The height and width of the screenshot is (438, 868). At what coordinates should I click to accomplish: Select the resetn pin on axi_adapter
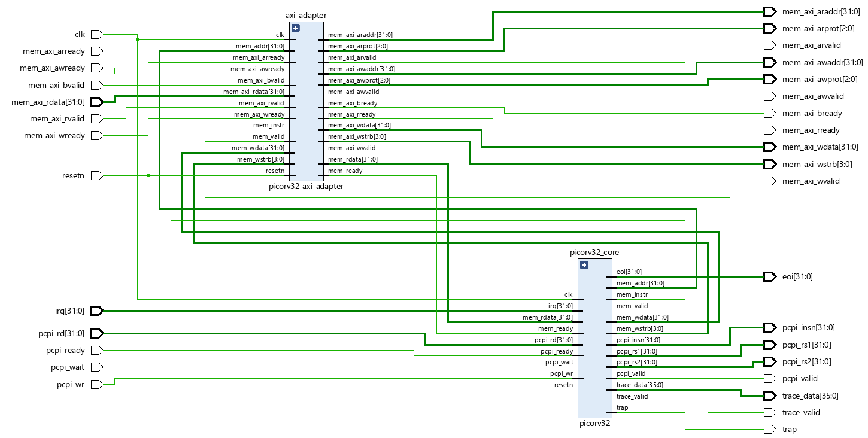point(275,171)
